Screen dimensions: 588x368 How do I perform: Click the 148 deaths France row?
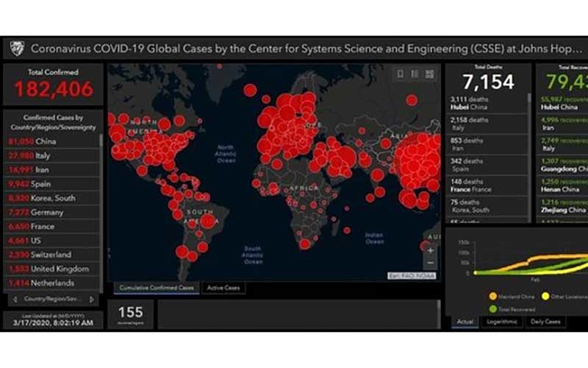(x=487, y=185)
